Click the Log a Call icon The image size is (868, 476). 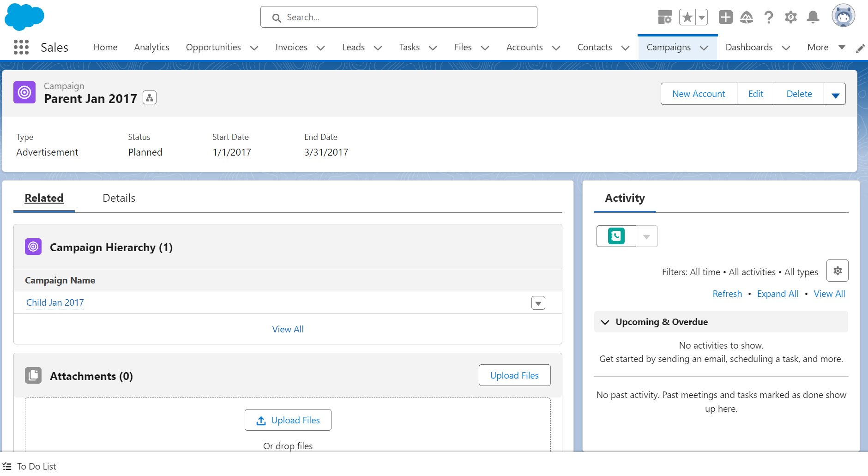616,236
